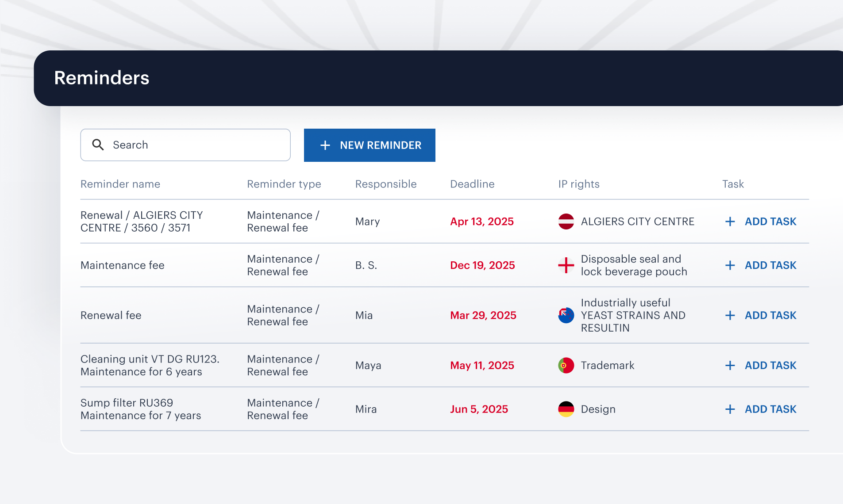This screenshot has height=504, width=843.
Task: Click the flag icon next to Trademark
Action: click(566, 366)
